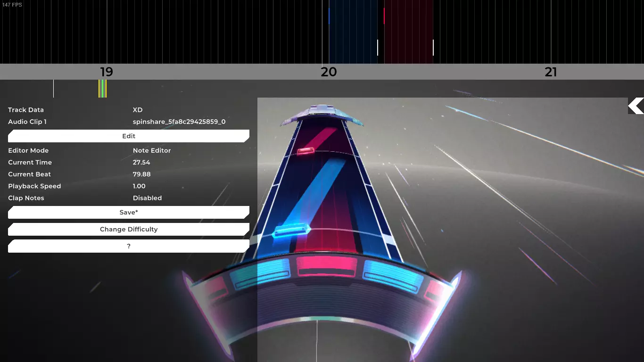Click the Clap Notes value Disabled
Image resolution: width=644 pixels, height=362 pixels.
click(x=147, y=198)
